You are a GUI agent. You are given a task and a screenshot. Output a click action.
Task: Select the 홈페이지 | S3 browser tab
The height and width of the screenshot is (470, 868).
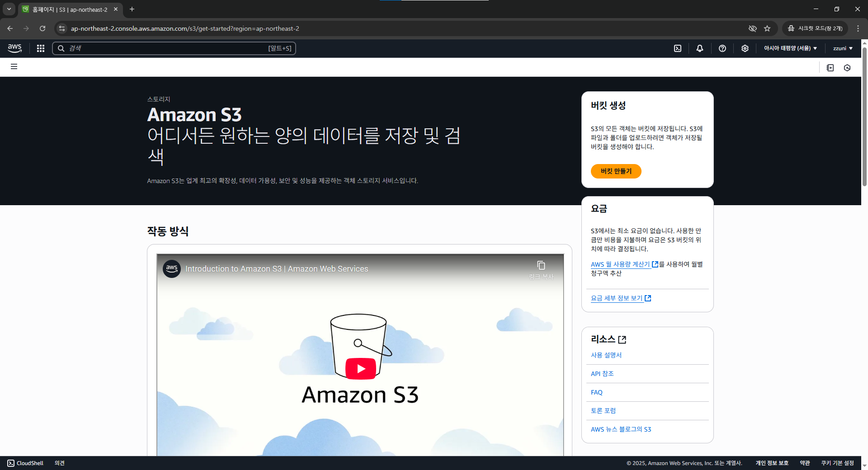point(70,9)
